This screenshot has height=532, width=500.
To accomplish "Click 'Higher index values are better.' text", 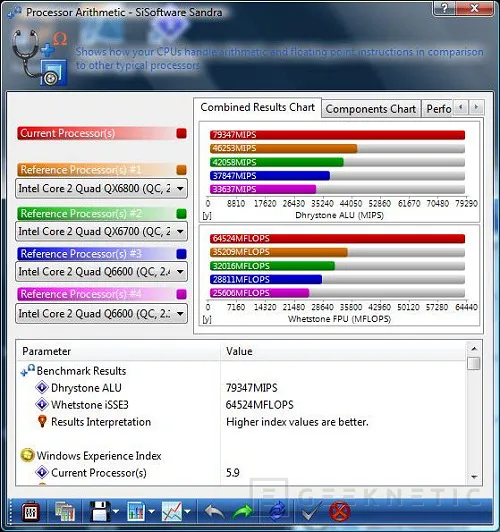I will point(297,422).
